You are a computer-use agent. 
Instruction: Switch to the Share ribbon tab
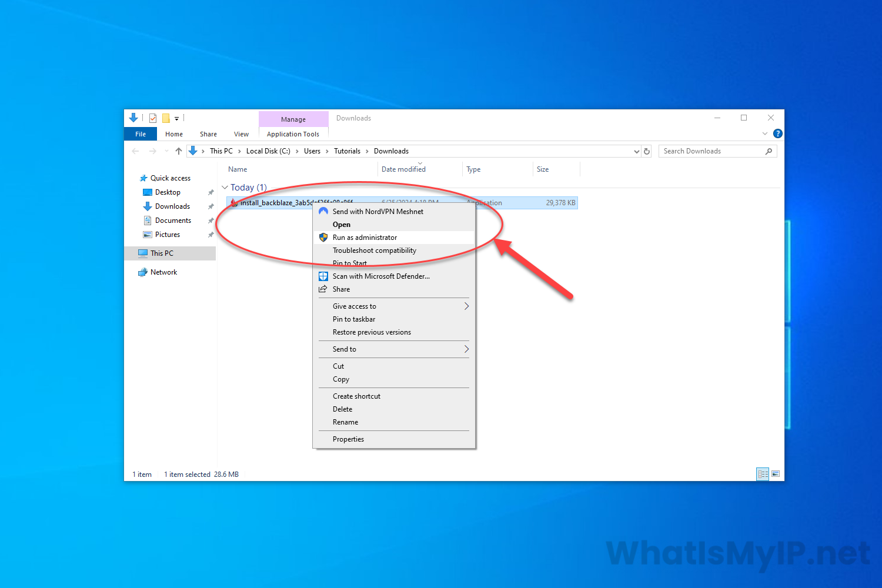pyautogui.click(x=208, y=134)
